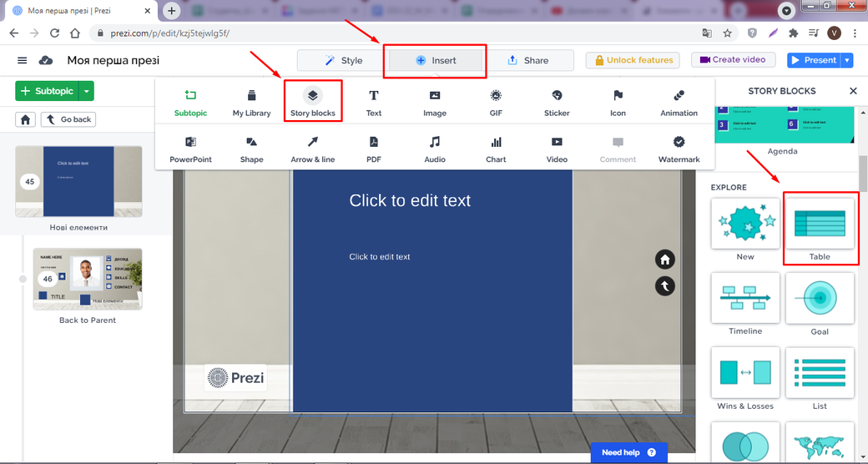868x464 pixels.
Task: Select slide 46 thumbnail Back to Parent
Action: coord(88,279)
